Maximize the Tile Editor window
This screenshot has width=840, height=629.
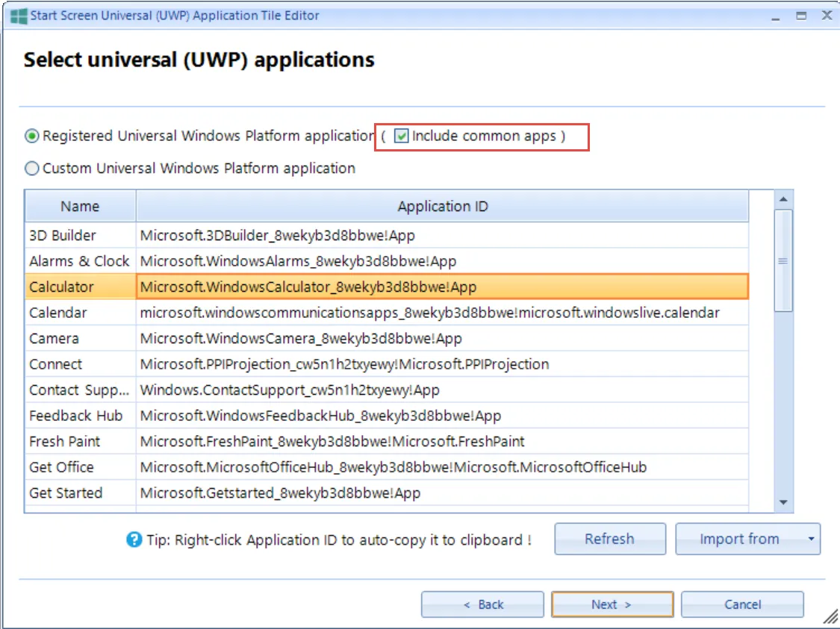801,16
